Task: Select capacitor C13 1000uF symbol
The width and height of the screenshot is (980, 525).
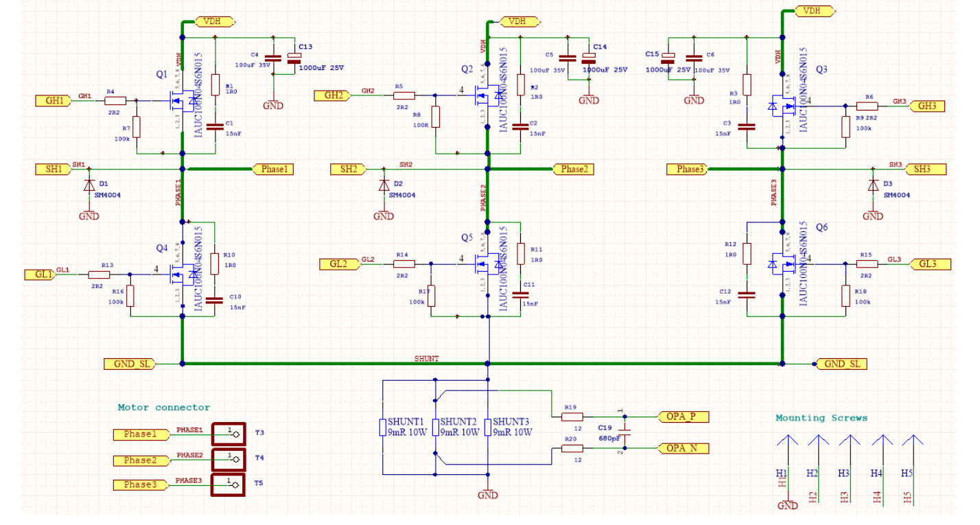Action: tap(294, 58)
